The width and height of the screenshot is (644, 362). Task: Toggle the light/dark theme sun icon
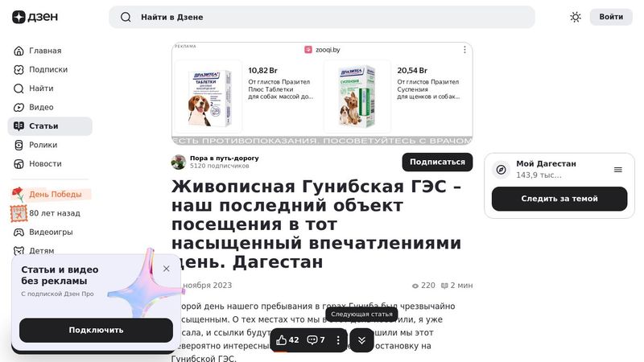tap(576, 17)
